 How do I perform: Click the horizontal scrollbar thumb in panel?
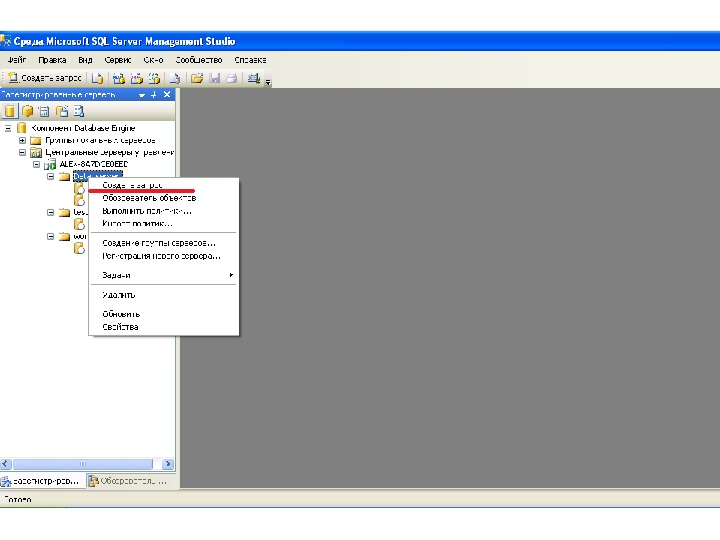pyautogui.click(x=83, y=464)
